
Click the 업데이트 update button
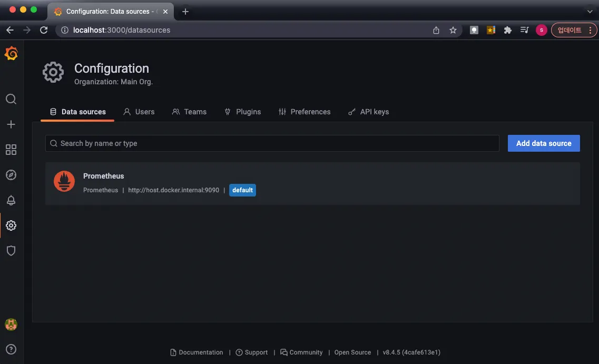[x=569, y=30]
